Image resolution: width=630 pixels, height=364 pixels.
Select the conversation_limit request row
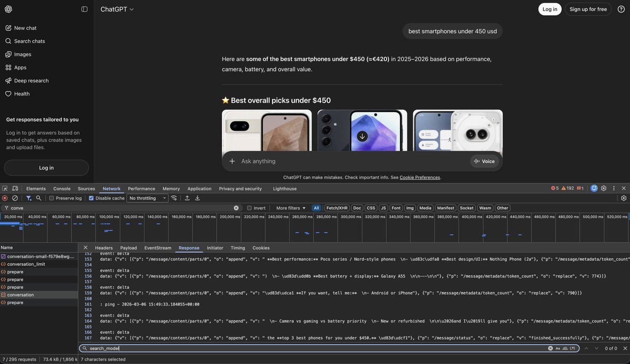coord(39,264)
